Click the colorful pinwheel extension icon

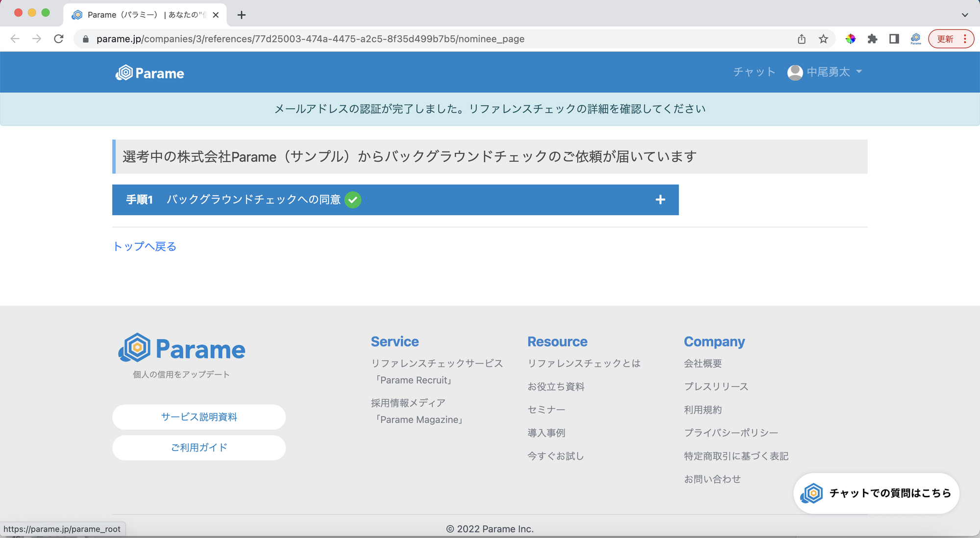pyautogui.click(x=851, y=39)
